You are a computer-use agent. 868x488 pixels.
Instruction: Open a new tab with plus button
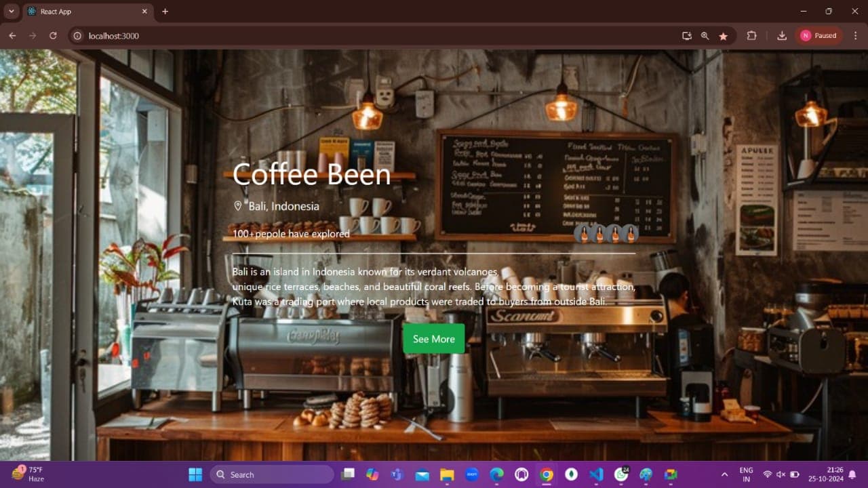[x=165, y=12]
